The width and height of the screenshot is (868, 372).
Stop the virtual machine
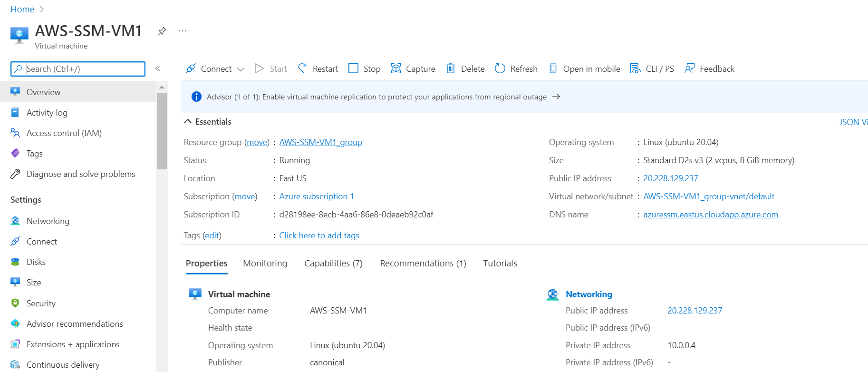pos(364,69)
